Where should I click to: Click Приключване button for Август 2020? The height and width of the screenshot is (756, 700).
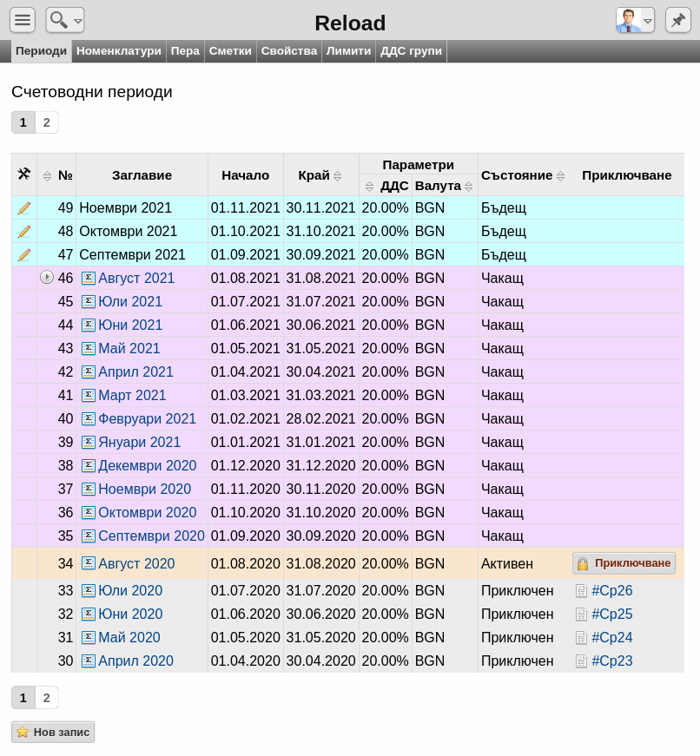tap(624, 563)
